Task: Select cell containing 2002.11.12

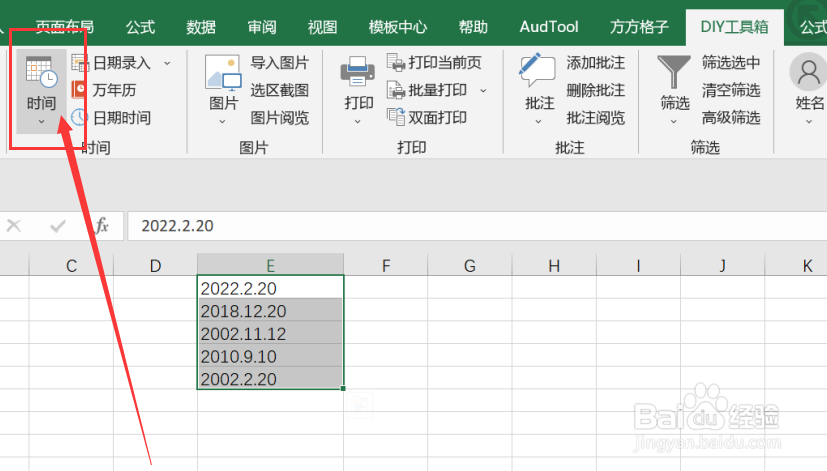Action: pyautogui.click(x=270, y=333)
